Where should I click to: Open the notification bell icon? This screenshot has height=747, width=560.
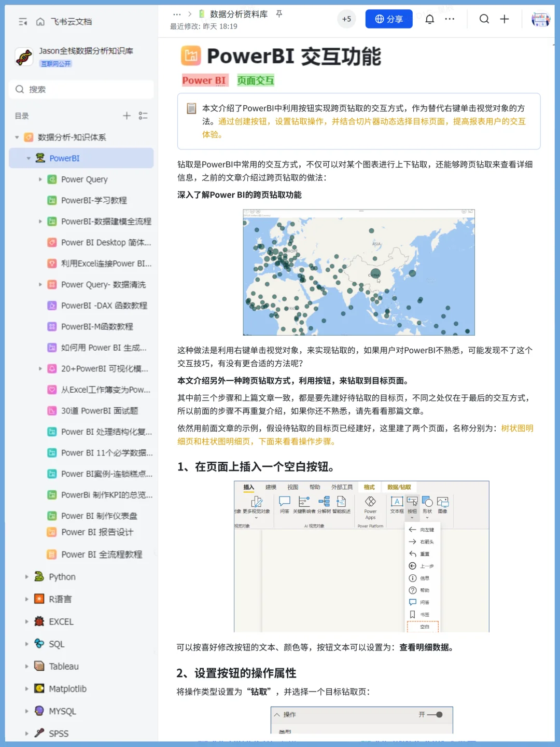click(x=430, y=19)
